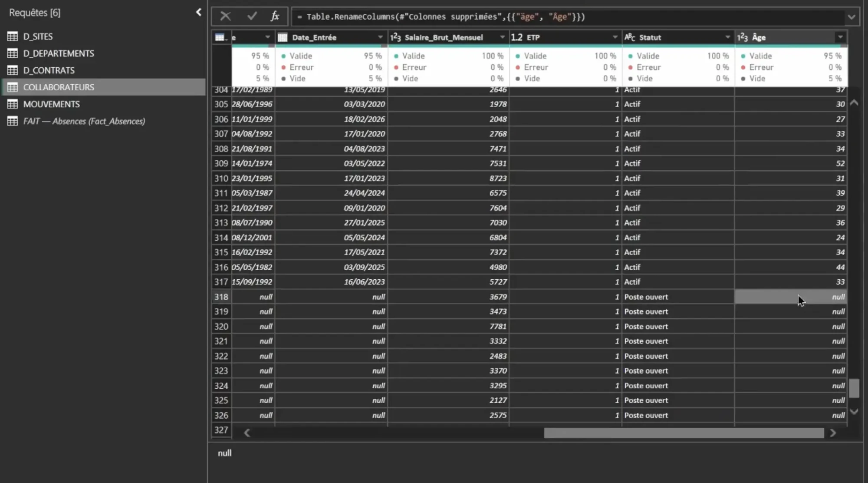The width and height of the screenshot is (868, 483).
Task: Click the table icon beside COLLABORATEURS
Action: (x=13, y=87)
